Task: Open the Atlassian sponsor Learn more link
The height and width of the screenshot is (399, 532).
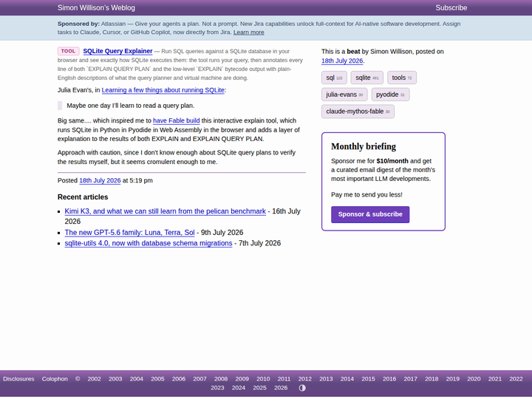Action: [249, 33]
